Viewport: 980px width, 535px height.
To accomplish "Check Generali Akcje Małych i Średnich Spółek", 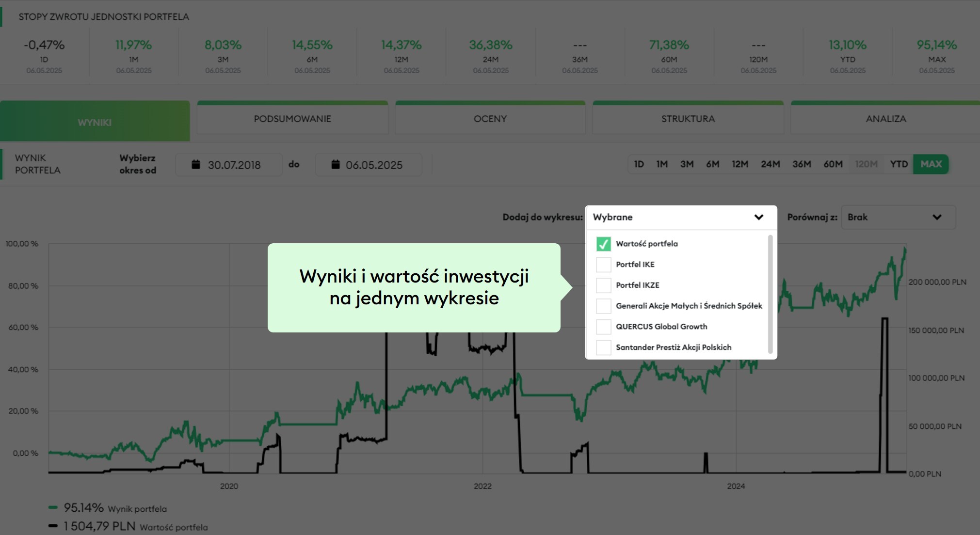I will tap(603, 306).
